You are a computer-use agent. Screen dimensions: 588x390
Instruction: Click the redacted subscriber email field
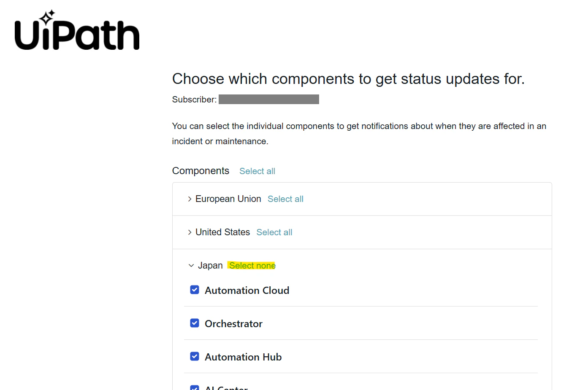[269, 99]
